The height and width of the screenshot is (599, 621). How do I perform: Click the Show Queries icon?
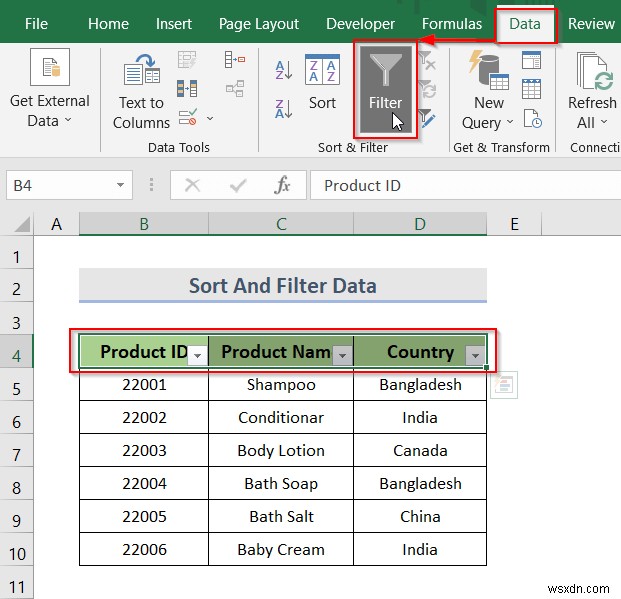[x=531, y=60]
